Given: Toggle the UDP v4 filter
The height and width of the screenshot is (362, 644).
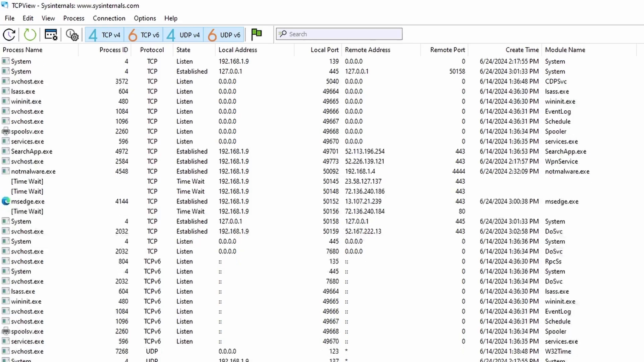Looking at the screenshot, I should [183, 35].
